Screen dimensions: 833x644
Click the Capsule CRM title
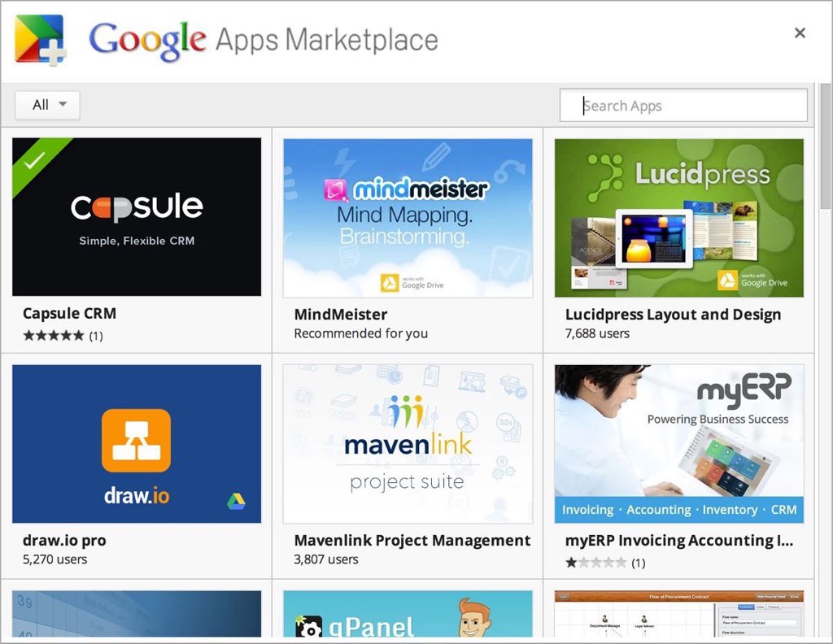(70, 313)
